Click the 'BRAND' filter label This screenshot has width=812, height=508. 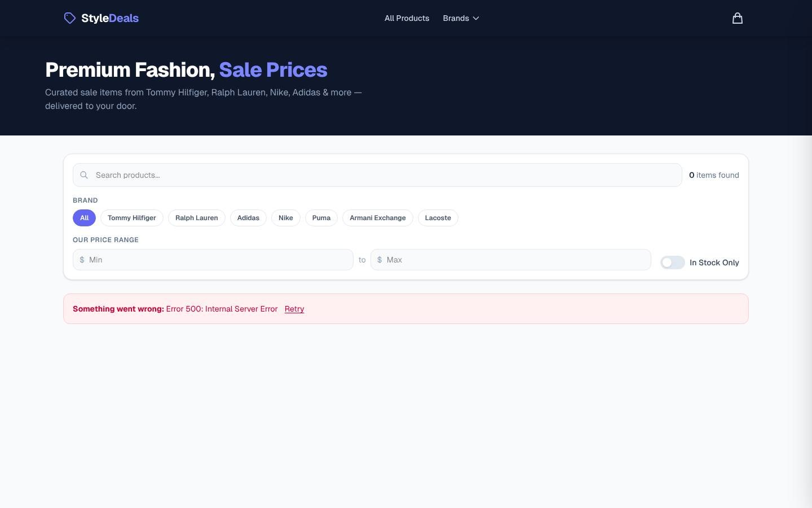85,200
